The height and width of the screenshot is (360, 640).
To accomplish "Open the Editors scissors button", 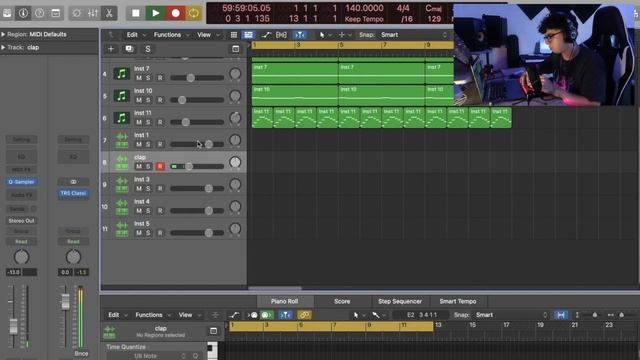I will [x=109, y=13].
